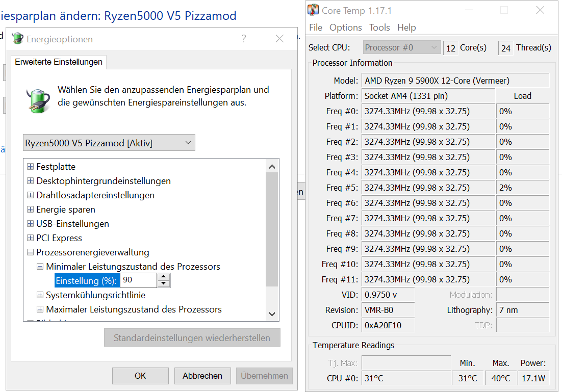Expand Maximaler Leistungszustand des Prozessors
Image resolution: width=562 pixels, height=392 pixels.
[x=39, y=309]
